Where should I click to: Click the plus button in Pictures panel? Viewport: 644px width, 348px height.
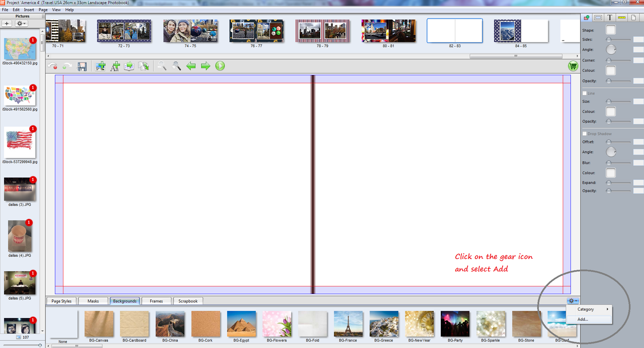(x=7, y=24)
